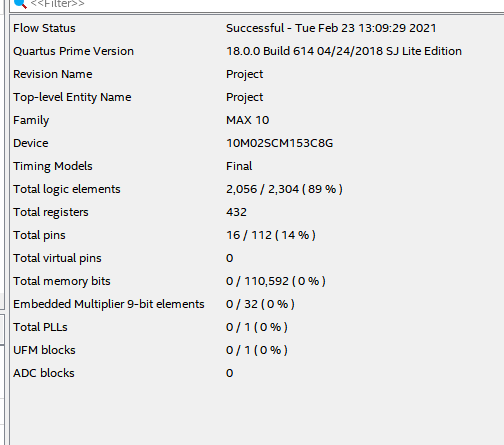Click the ADC blocks label
504x445 pixels.
[44, 373]
